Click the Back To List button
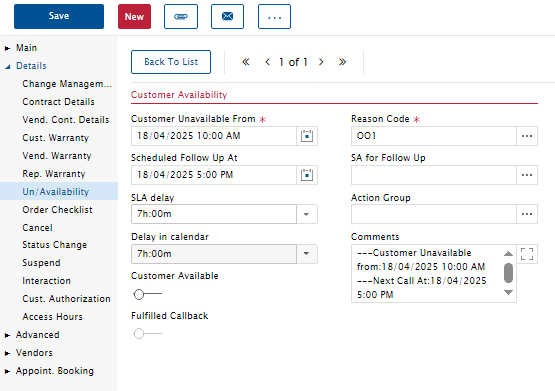The image size is (555, 391). (171, 62)
